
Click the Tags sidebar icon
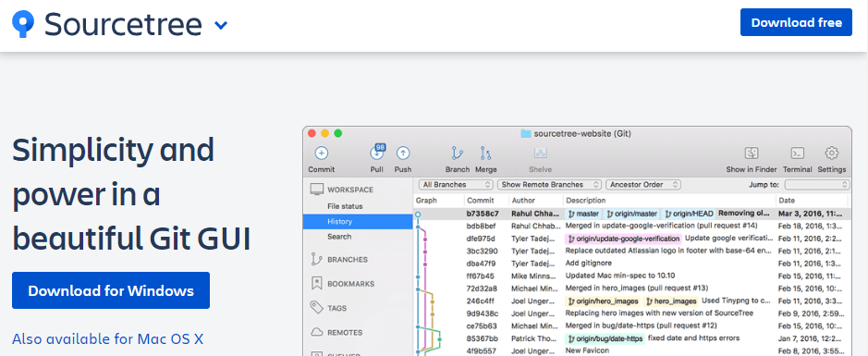click(317, 308)
